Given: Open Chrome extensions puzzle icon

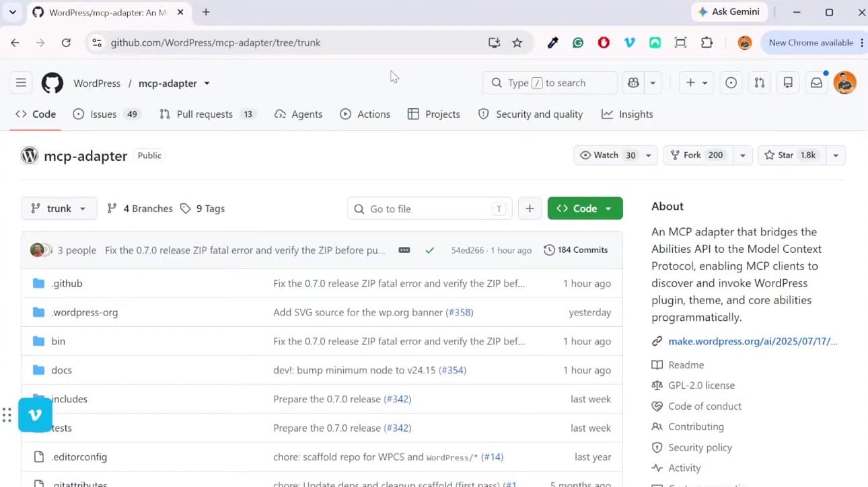Looking at the screenshot, I should [x=707, y=42].
